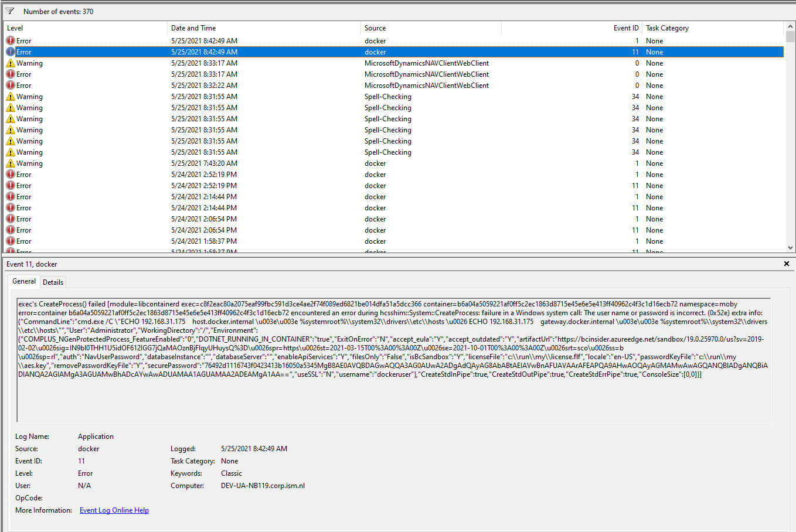796x532 pixels.
Task: Click the error icon on the 2:06:54 PM docker row
Action: click(9, 219)
